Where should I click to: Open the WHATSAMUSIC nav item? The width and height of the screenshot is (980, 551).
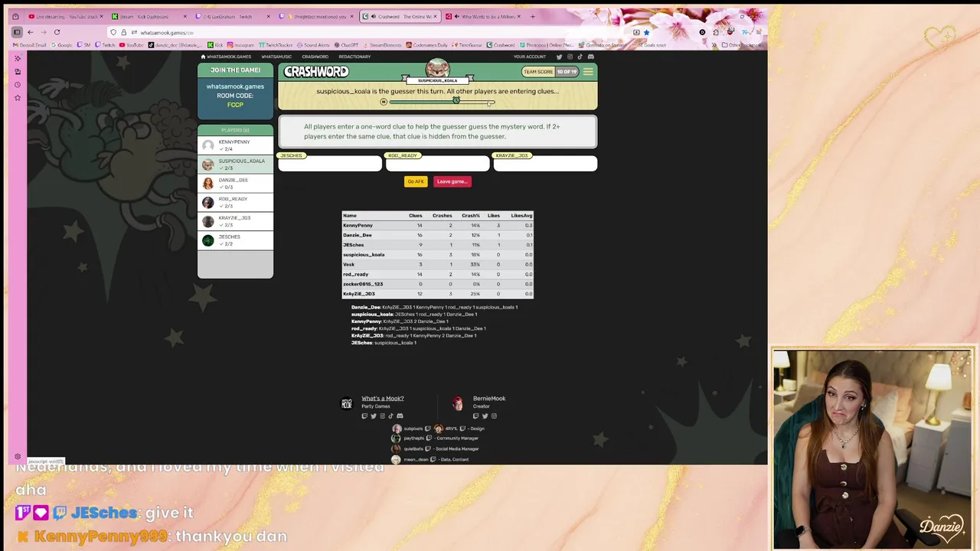coord(276,57)
